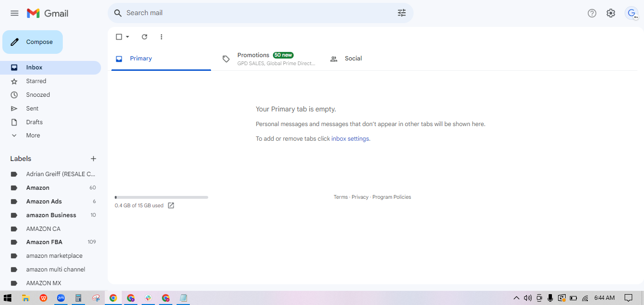Screen dimensions: 644x305
Task: Open the Program Policies link
Action: click(392, 197)
